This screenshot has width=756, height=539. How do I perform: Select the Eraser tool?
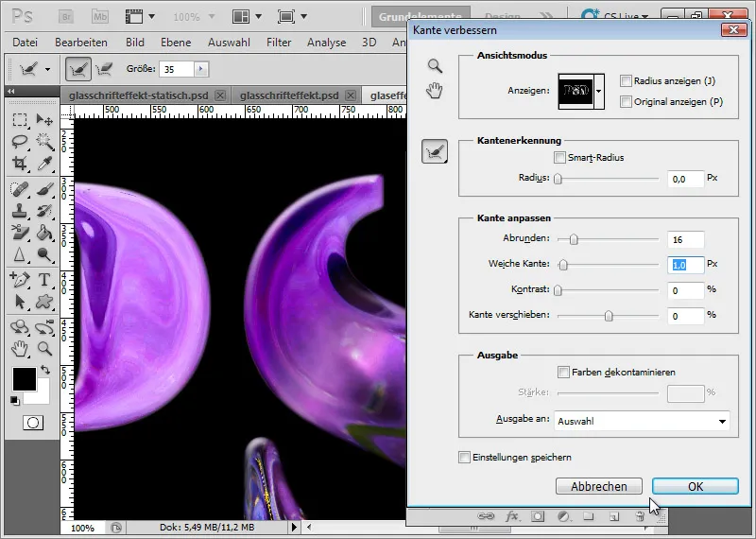point(19,233)
